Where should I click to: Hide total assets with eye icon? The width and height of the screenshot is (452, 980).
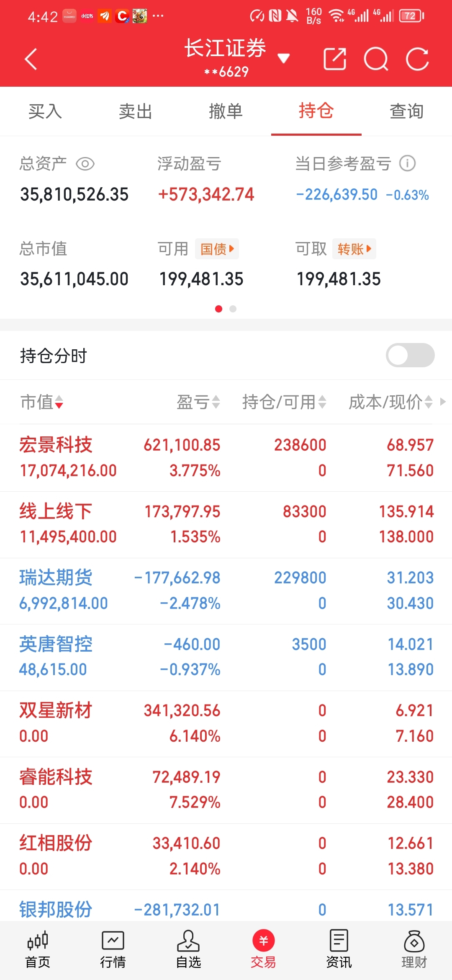(85, 164)
